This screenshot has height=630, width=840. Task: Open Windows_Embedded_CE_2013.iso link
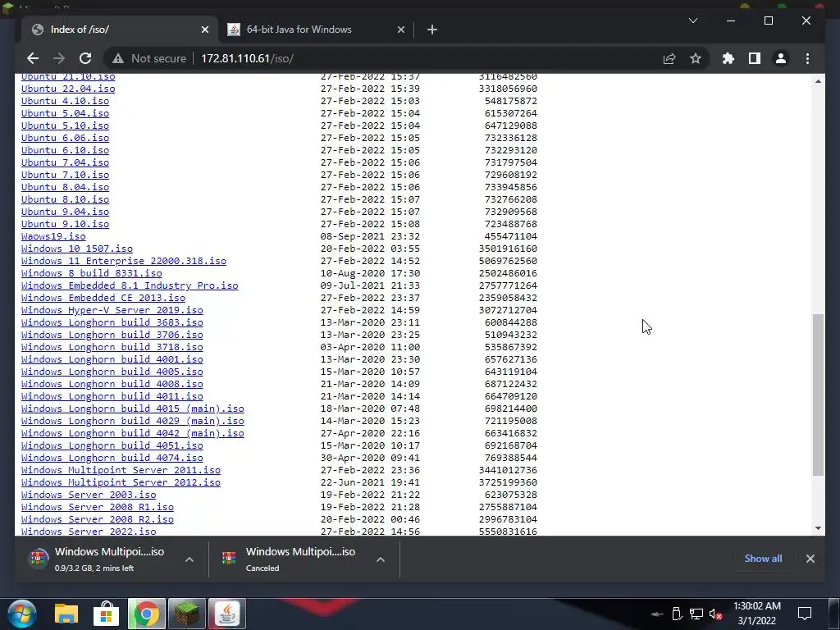[x=103, y=299]
